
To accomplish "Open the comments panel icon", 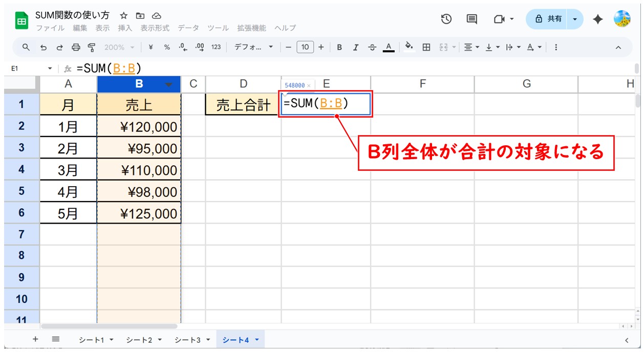I will (471, 19).
